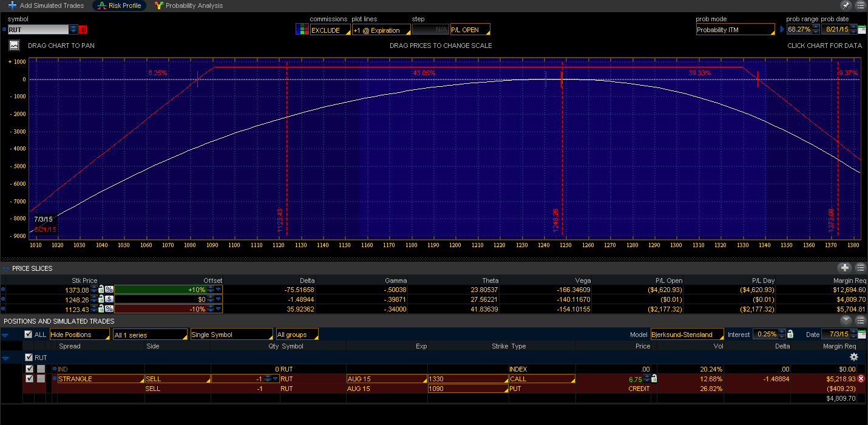Screen dimensions: 868x425
Task: Uncheck the STRANGLE position checkbox
Action: [x=29, y=378]
